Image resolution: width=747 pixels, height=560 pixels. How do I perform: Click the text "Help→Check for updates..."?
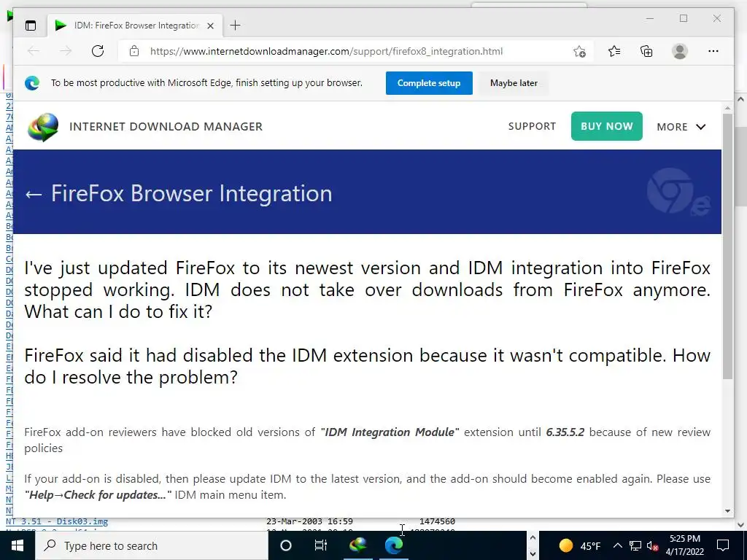coord(98,495)
